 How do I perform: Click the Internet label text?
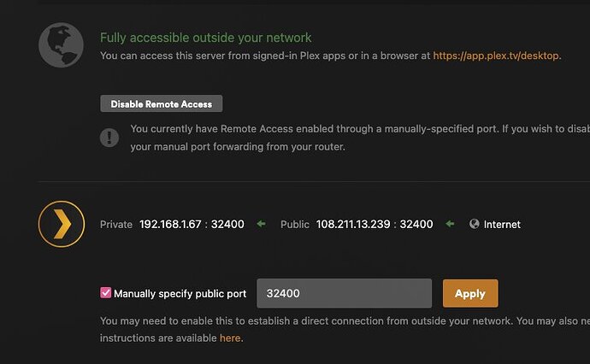(x=502, y=225)
